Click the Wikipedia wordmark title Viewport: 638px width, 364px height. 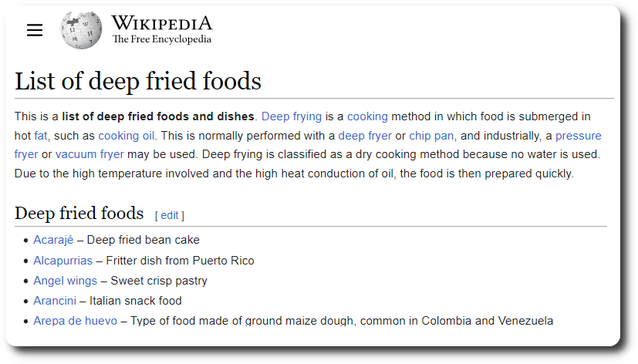click(x=161, y=23)
